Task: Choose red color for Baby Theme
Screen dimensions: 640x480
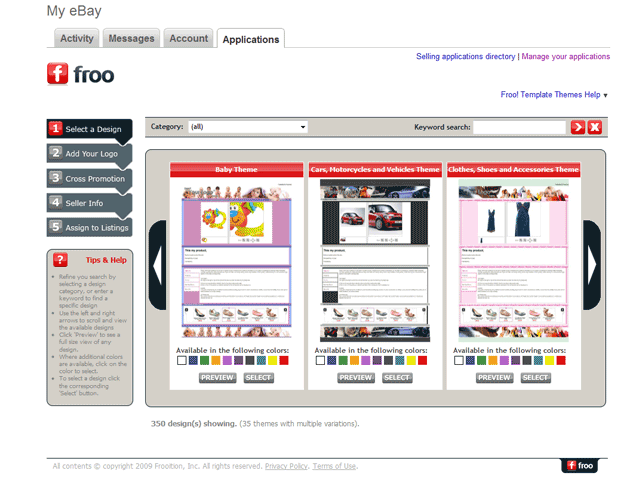Action: [284, 361]
